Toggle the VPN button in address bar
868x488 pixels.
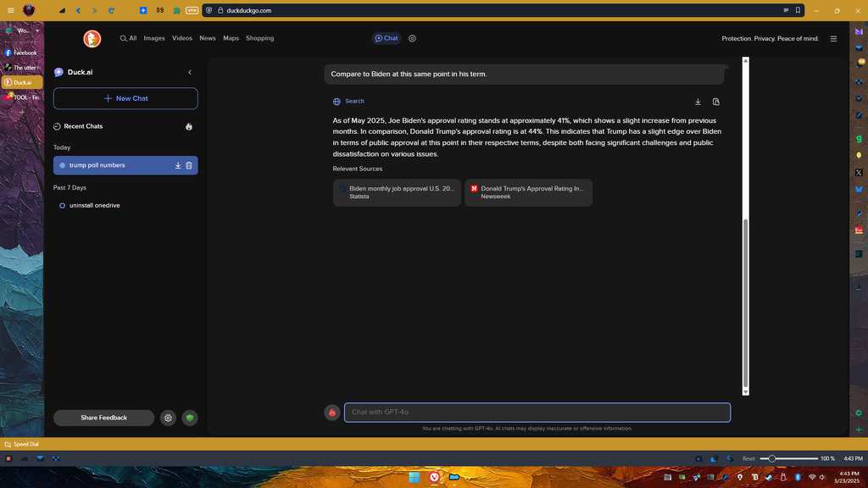[x=192, y=10]
